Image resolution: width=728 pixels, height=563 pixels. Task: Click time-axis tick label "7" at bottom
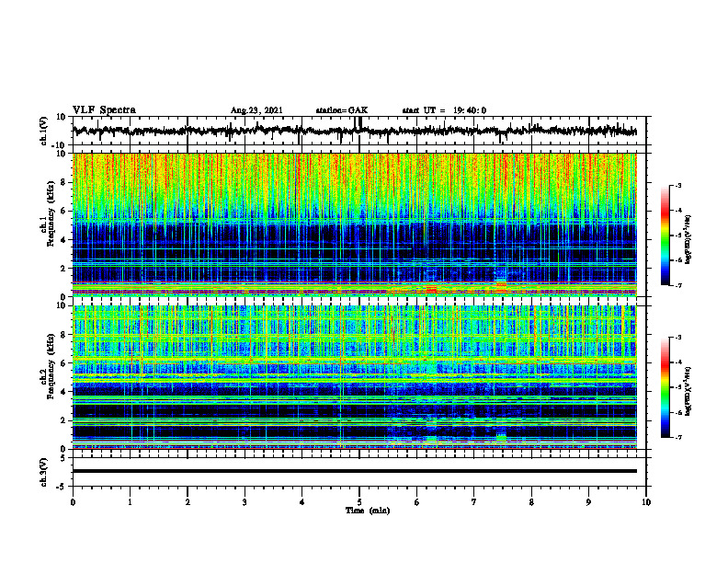[474, 502]
